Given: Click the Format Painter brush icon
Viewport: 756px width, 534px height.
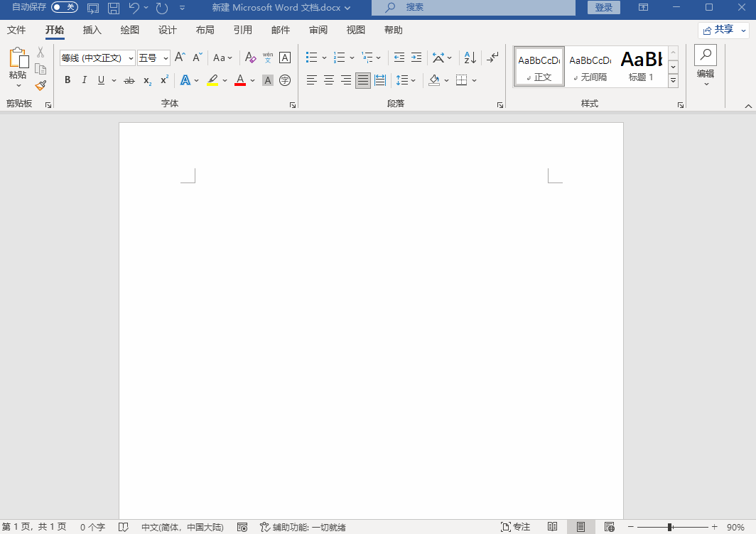Looking at the screenshot, I should tap(40, 85).
